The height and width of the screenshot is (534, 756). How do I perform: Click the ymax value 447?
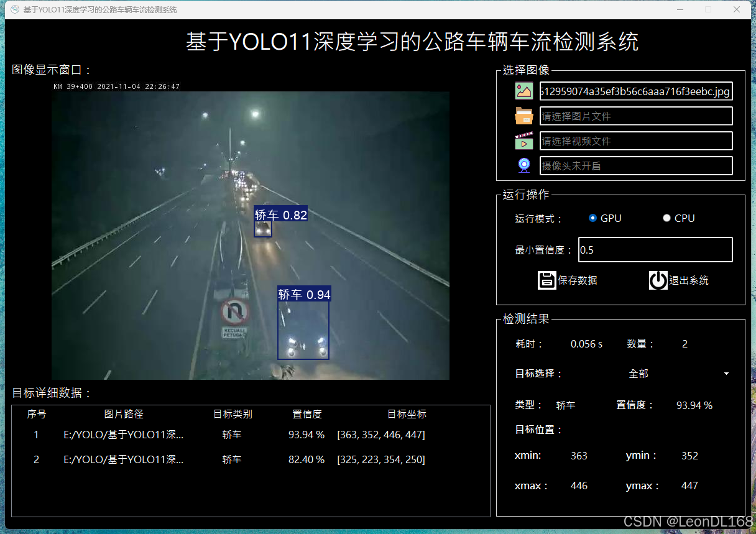point(689,486)
